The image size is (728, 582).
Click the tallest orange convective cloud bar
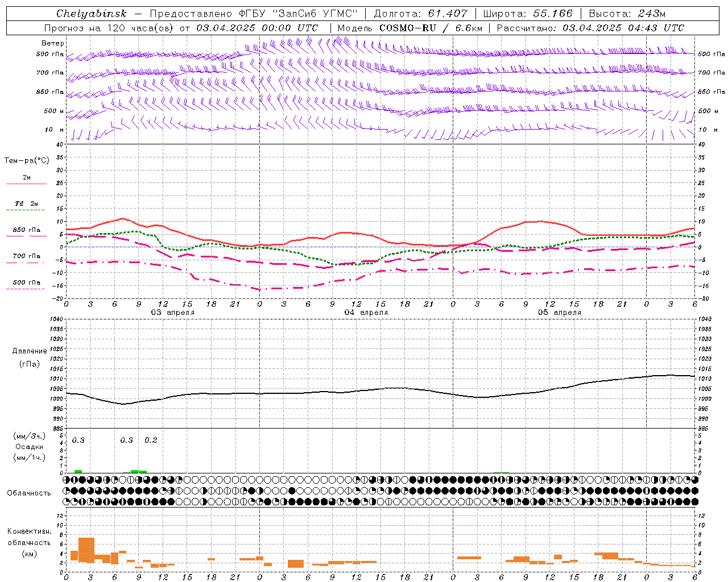point(86,550)
